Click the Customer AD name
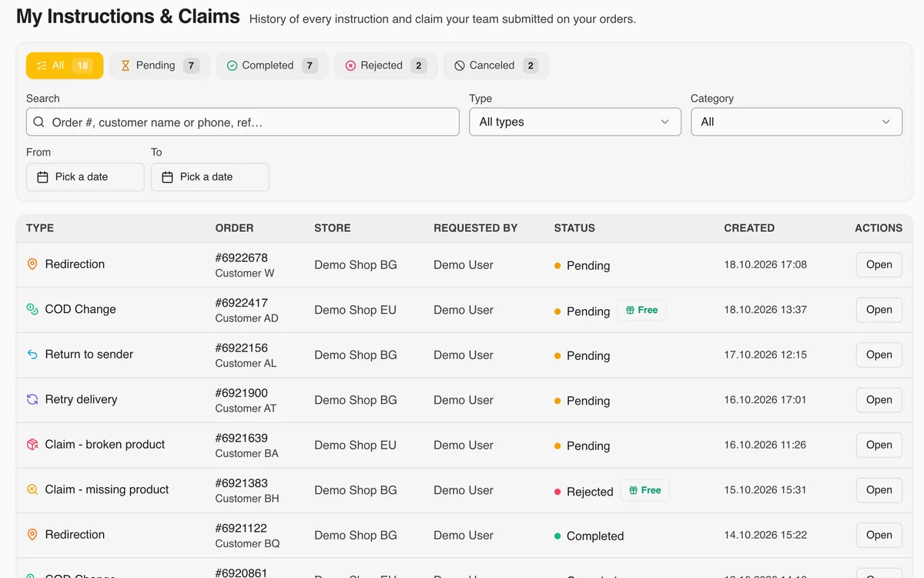The width and height of the screenshot is (924, 578). (247, 318)
